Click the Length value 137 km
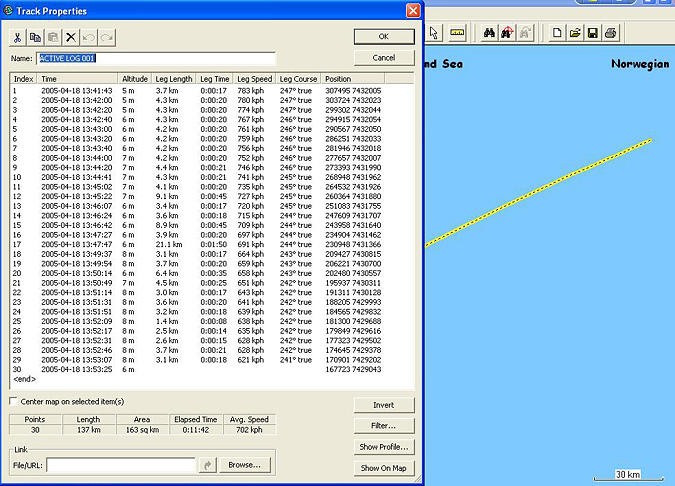This screenshot has height=486, width=675. click(x=89, y=430)
